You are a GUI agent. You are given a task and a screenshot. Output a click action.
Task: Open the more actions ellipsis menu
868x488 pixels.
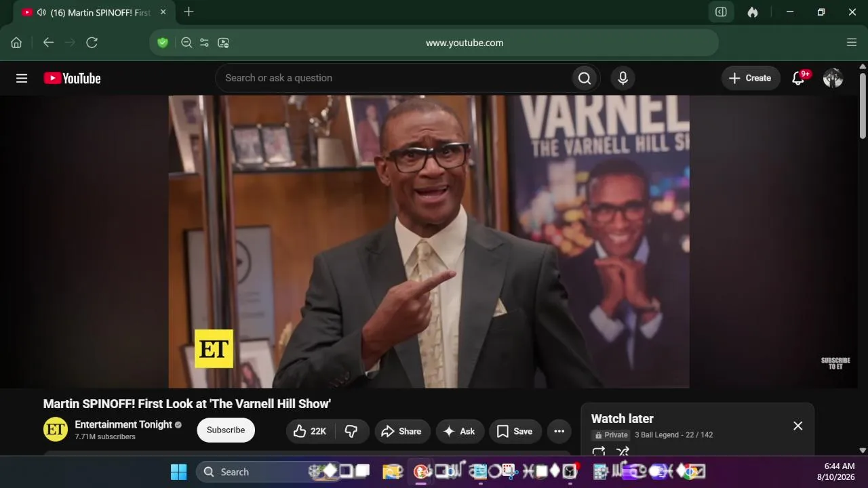click(559, 431)
